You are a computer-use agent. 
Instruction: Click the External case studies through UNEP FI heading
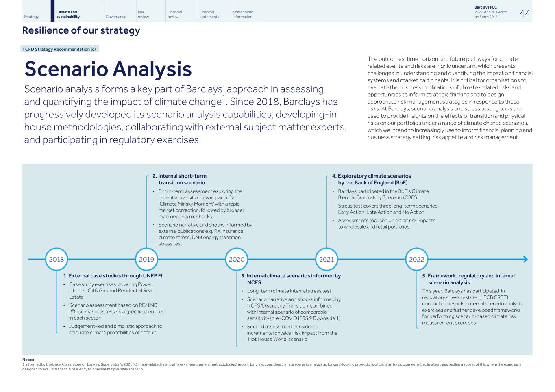coord(113,276)
